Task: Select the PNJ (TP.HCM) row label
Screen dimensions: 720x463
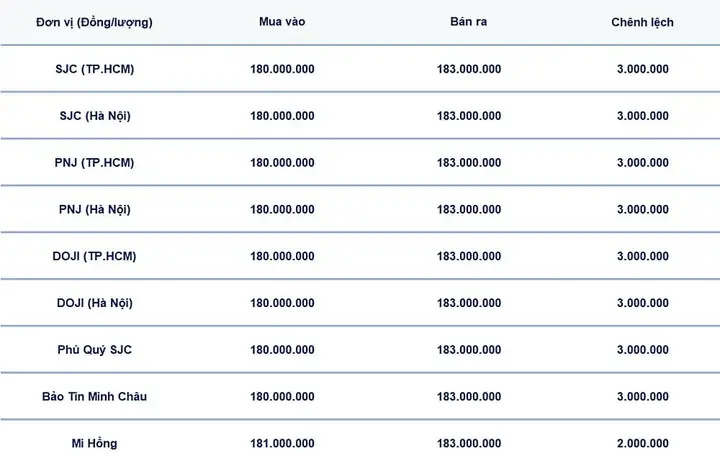Action: pyautogui.click(x=94, y=163)
